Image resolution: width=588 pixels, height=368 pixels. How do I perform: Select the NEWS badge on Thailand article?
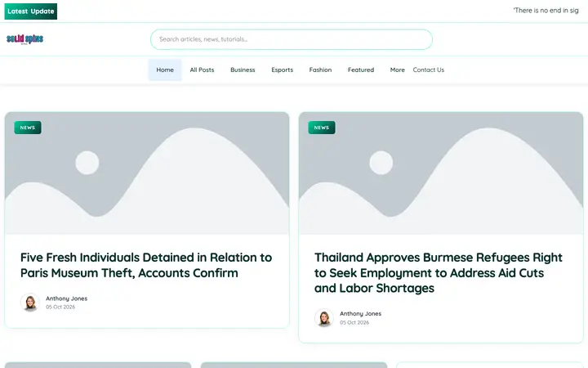[x=322, y=128]
